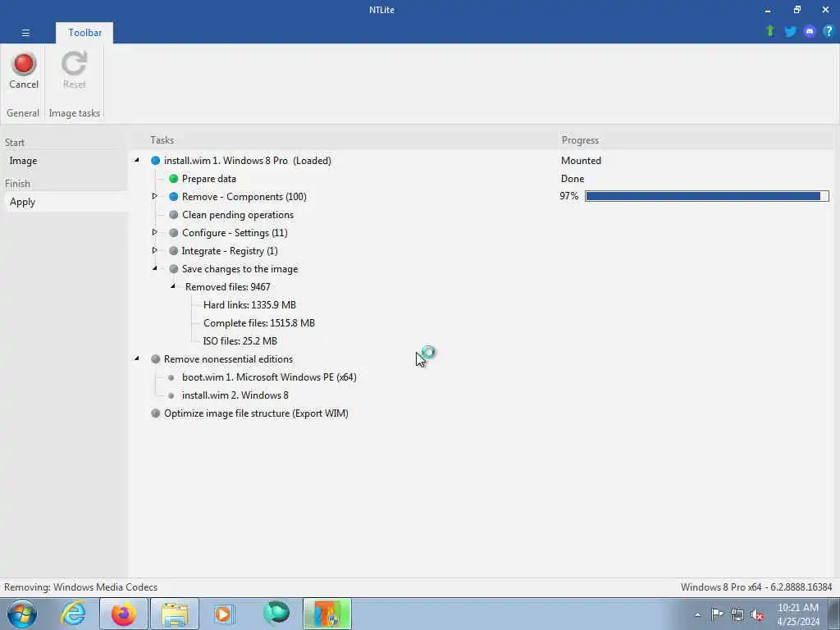
Task: Open the media player taskbar icon
Action: coord(224,614)
